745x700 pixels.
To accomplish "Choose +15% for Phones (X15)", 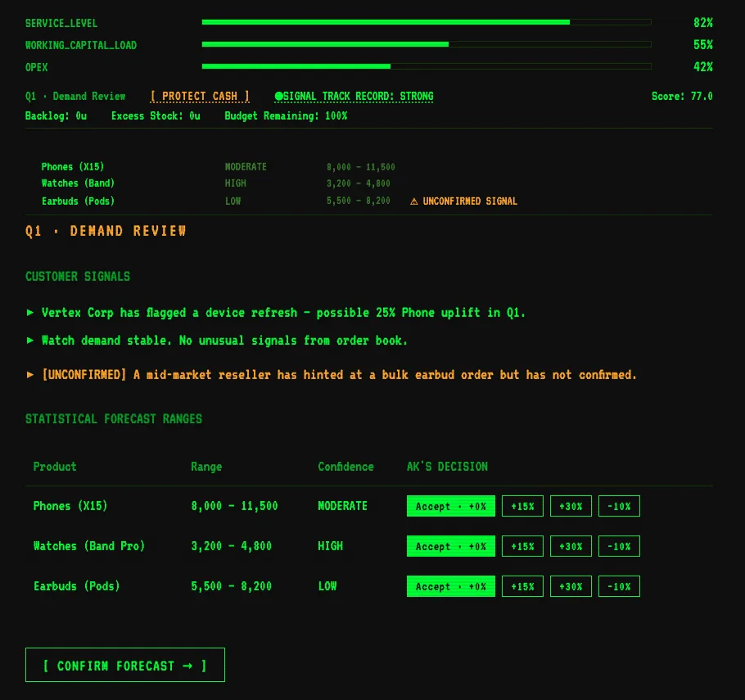I will (x=522, y=506).
